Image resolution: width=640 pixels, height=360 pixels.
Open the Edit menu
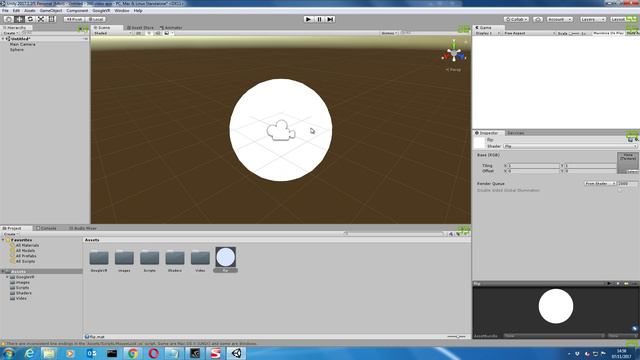16,11
